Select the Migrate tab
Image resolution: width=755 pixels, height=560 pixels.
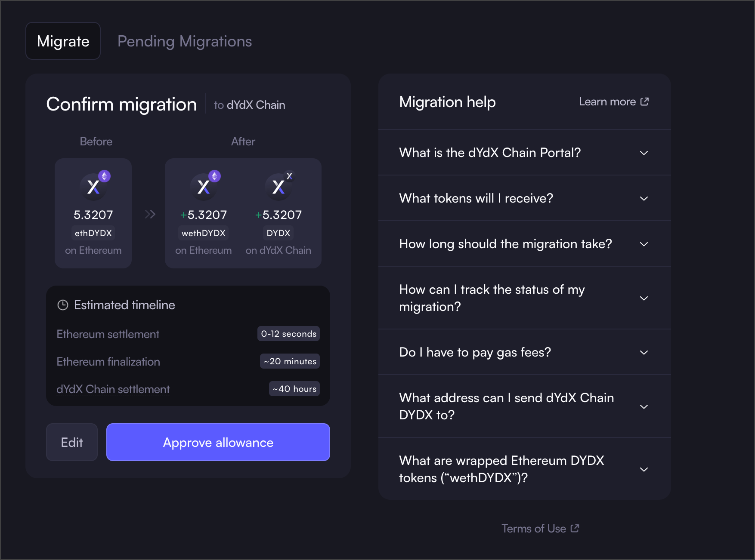click(63, 41)
